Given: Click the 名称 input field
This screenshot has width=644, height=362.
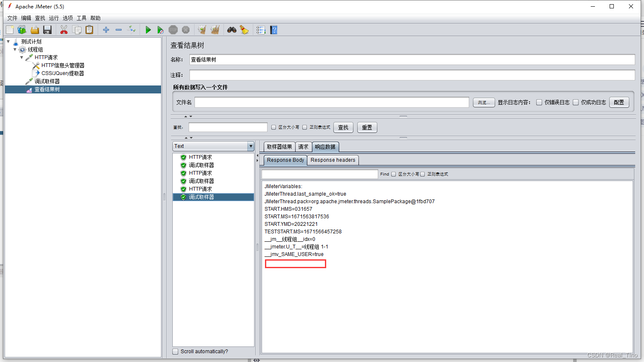Looking at the screenshot, I should [412, 59].
